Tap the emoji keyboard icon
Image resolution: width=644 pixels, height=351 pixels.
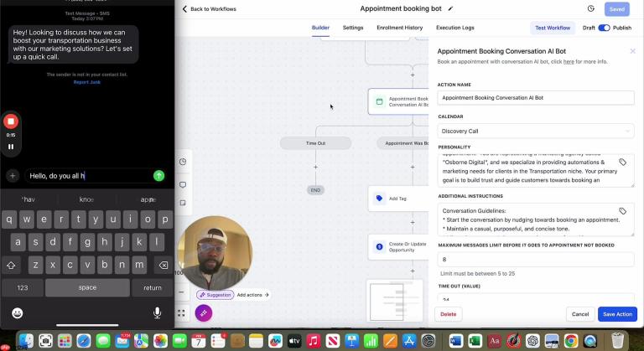tap(18, 313)
